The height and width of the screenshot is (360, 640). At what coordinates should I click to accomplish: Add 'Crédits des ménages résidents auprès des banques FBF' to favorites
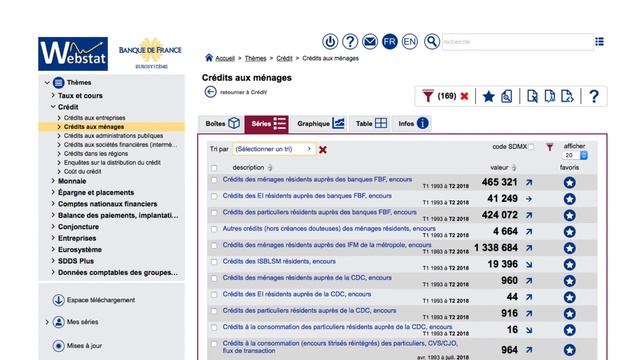pyautogui.click(x=570, y=182)
